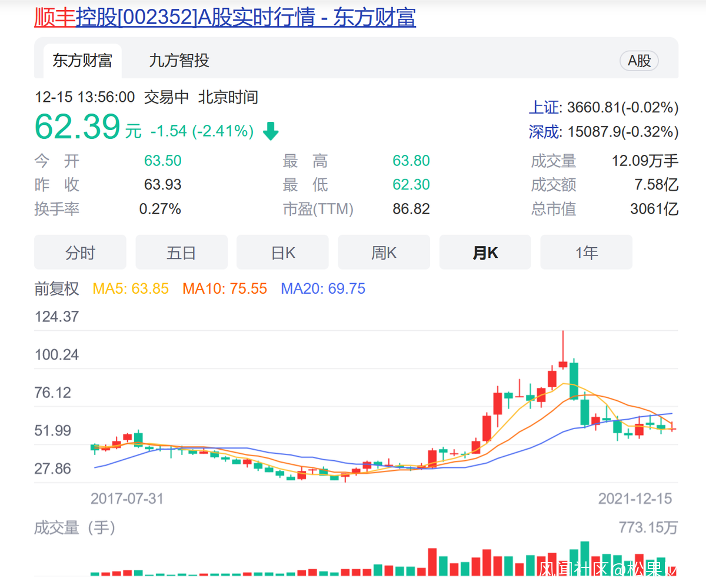The width and height of the screenshot is (706, 588).
Task: Click the 成交量 value 12.09万手
Action: (645, 161)
